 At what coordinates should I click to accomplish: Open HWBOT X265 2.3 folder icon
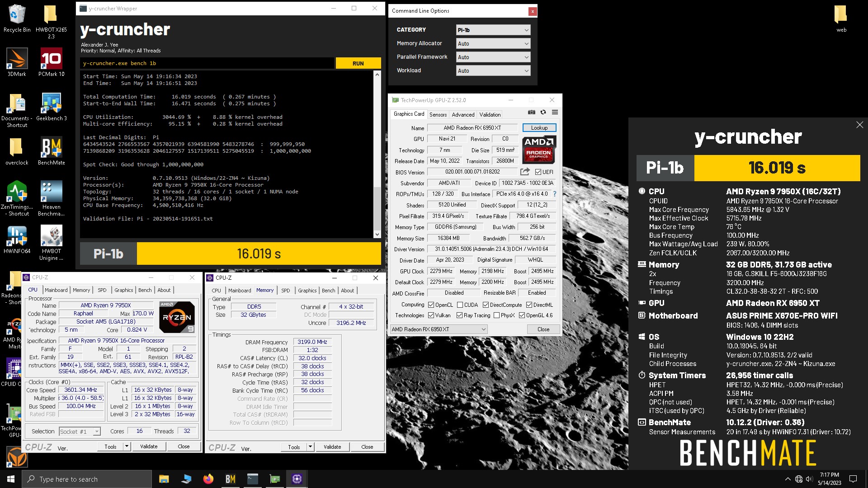[x=51, y=22]
